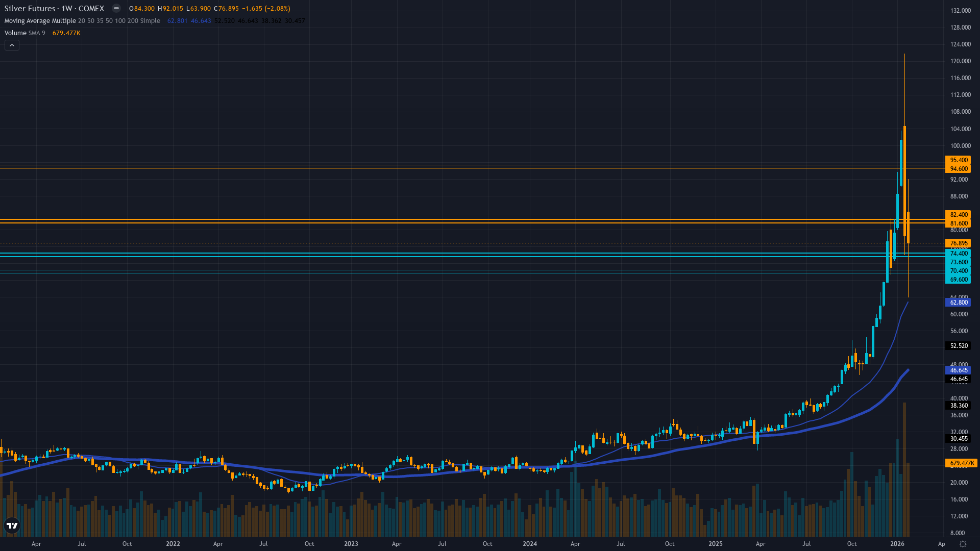Select the 82.400 orange price line label
This screenshot has width=980, height=551.
958,215
